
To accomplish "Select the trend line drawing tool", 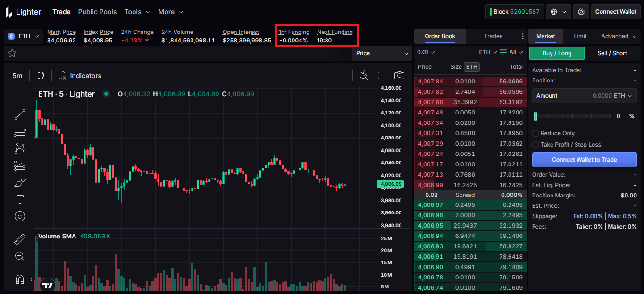I will 20,114.
